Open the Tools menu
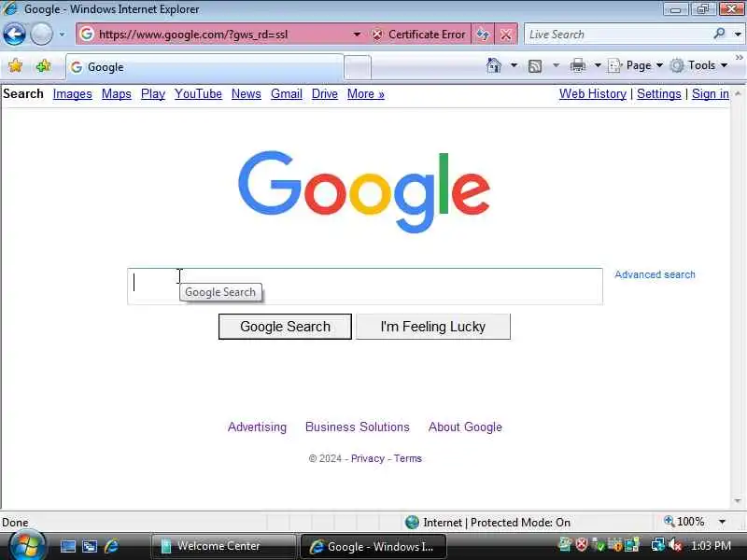The height and width of the screenshot is (560, 747). [698, 65]
